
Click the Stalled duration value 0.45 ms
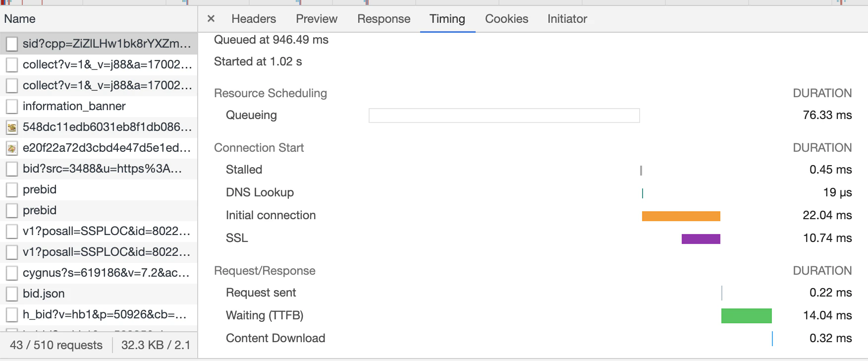tap(831, 170)
